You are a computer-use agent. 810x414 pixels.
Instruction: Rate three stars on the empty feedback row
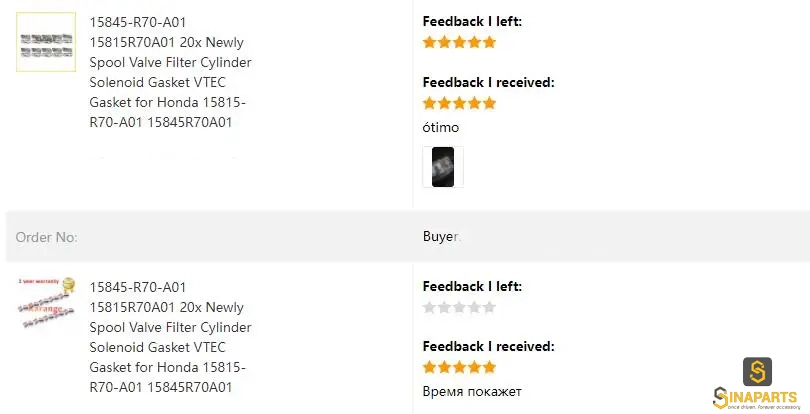coord(459,308)
